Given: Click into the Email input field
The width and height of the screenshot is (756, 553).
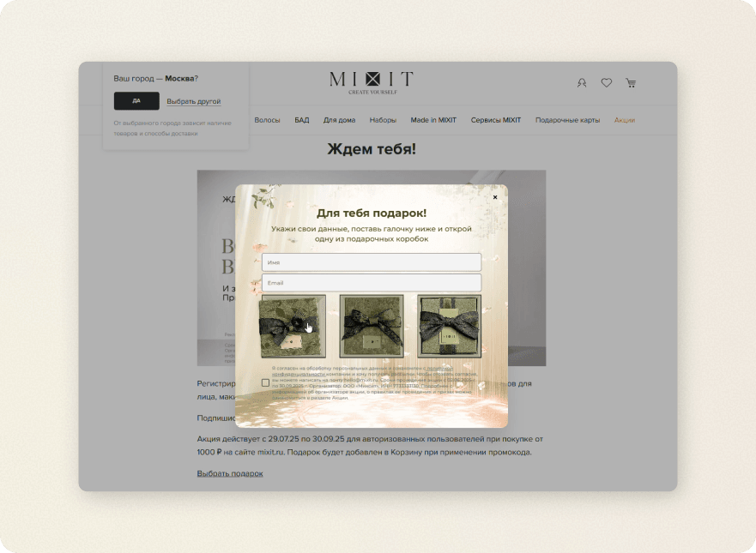Looking at the screenshot, I should [x=372, y=283].
